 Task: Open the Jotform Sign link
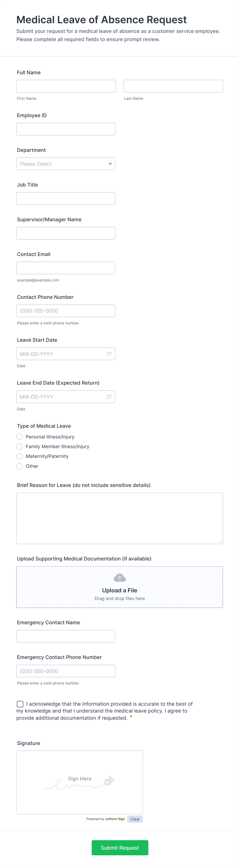click(x=114, y=819)
